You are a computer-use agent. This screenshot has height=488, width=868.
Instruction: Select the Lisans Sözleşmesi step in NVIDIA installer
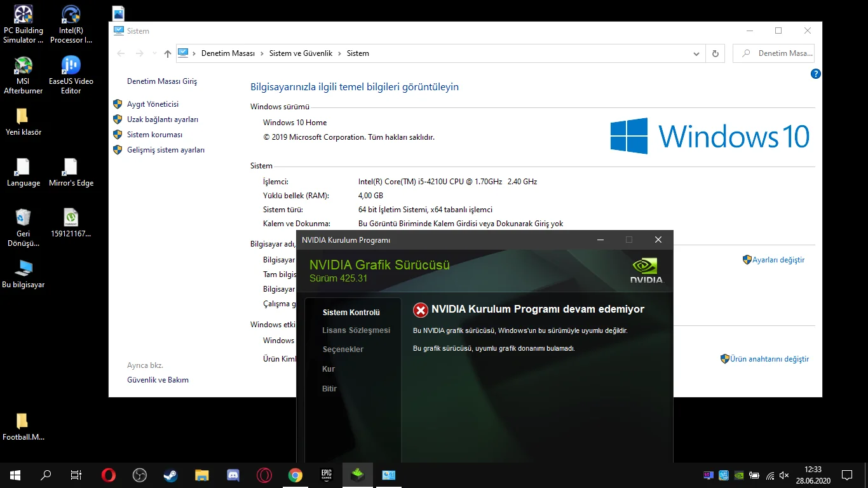(x=356, y=330)
